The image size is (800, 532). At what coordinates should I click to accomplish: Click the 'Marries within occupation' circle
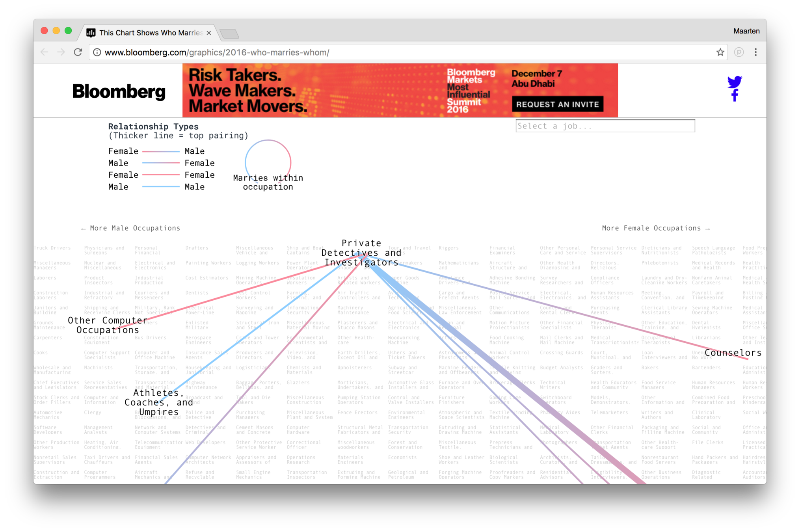pyautogui.click(x=268, y=162)
